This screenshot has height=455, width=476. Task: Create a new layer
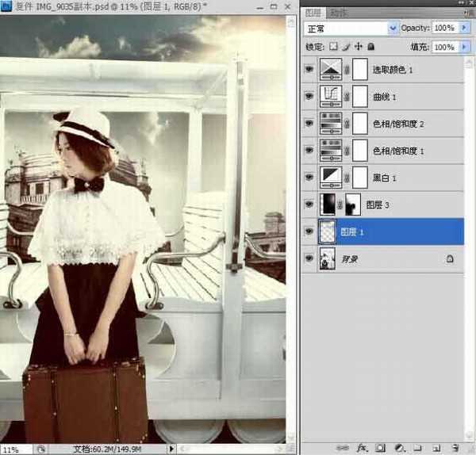point(435,447)
